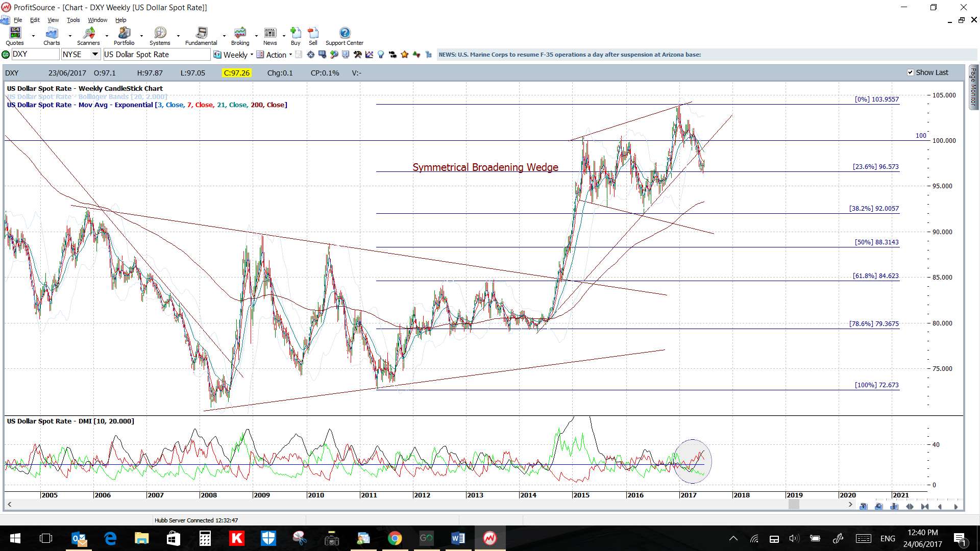Viewport: 980px width, 551px height.
Task: Click the hammer drawing tools icon
Action: [357, 55]
